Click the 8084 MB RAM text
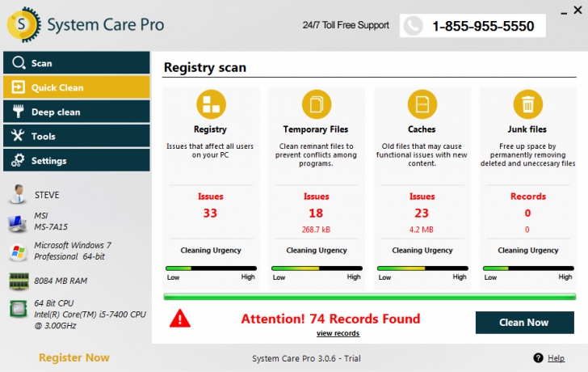Screen dimensions: 588x372 (x=61, y=281)
